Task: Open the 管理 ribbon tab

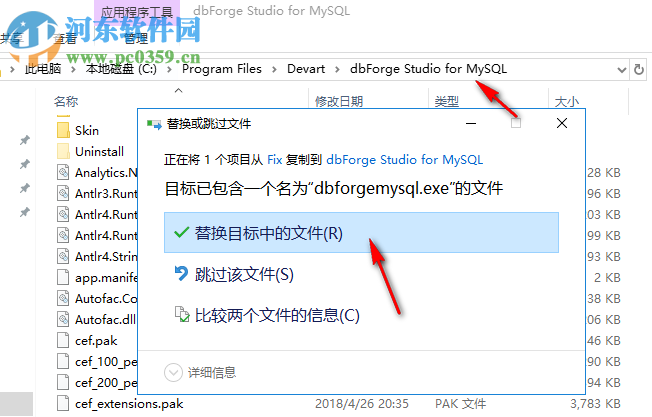Action: (x=136, y=39)
